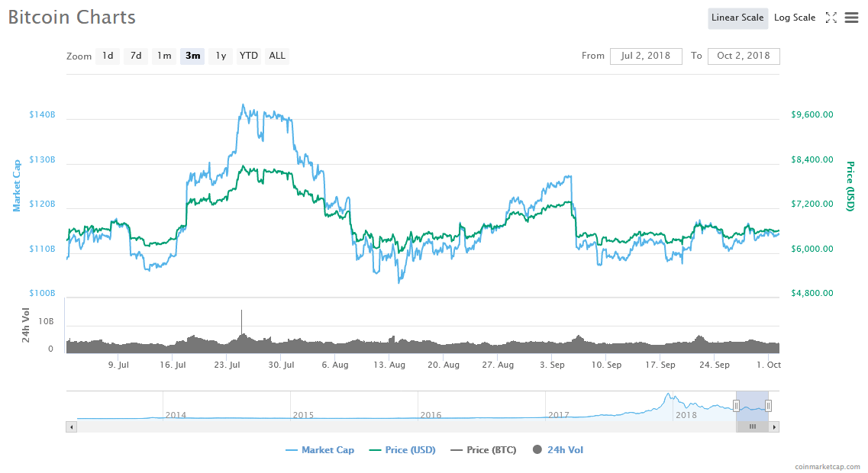This screenshot has width=868, height=473.
Task: Set zoom range to 1m
Action: click(164, 56)
